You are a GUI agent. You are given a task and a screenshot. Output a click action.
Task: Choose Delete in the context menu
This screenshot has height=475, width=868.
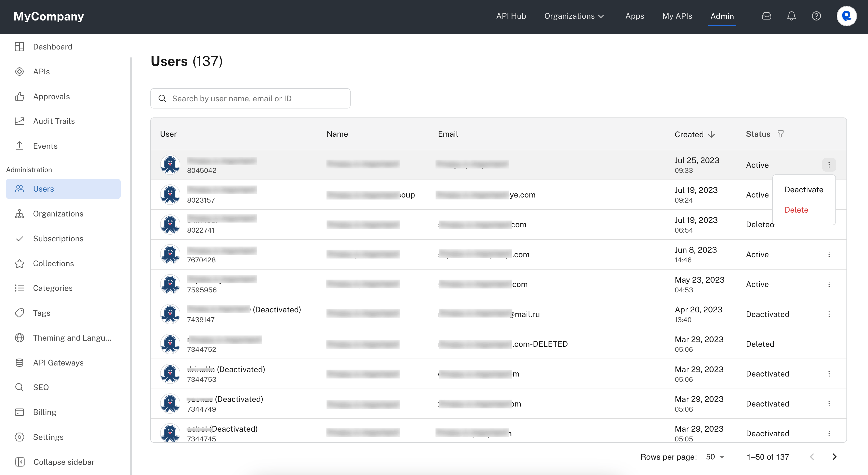[796, 210]
